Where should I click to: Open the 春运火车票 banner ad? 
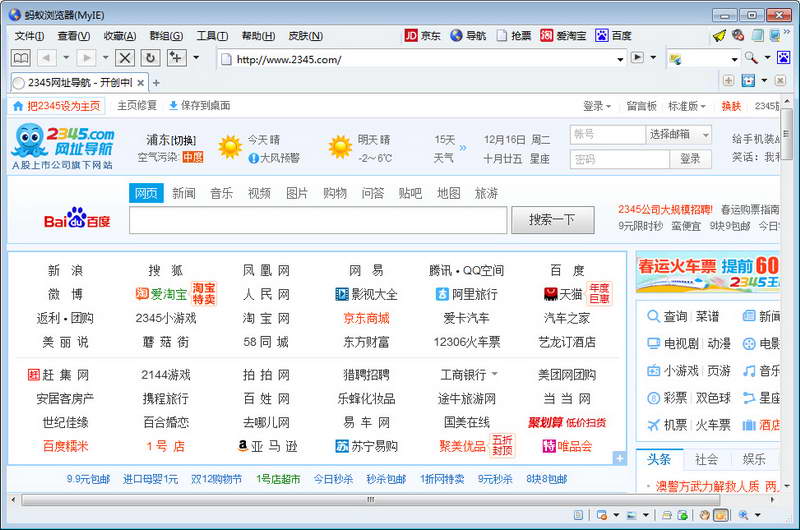pos(708,273)
